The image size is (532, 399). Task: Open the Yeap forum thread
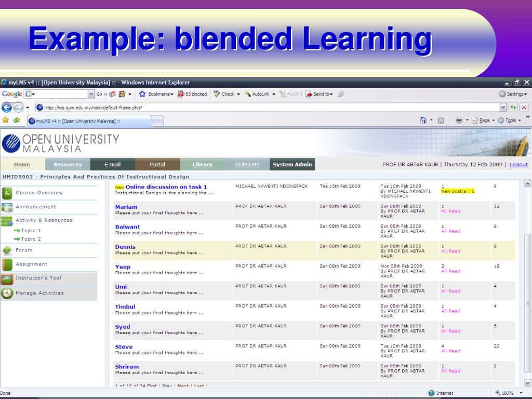coord(123,267)
